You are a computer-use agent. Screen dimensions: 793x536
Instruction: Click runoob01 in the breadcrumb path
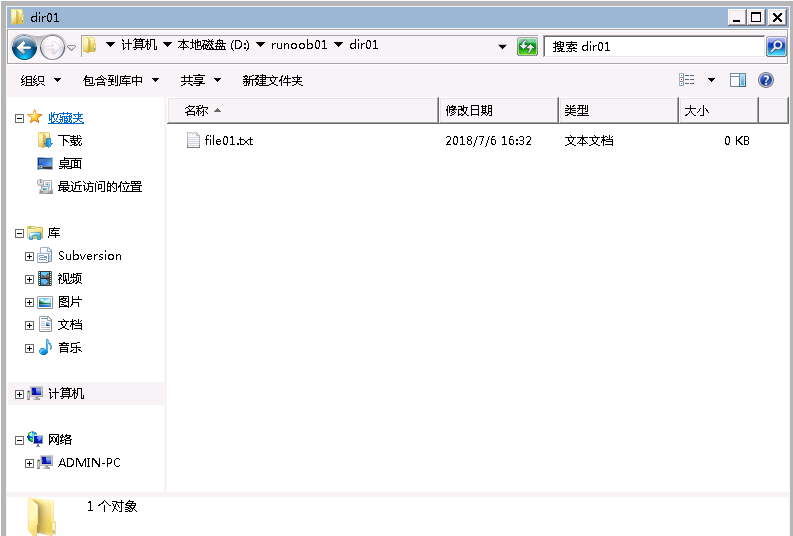[x=299, y=45]
